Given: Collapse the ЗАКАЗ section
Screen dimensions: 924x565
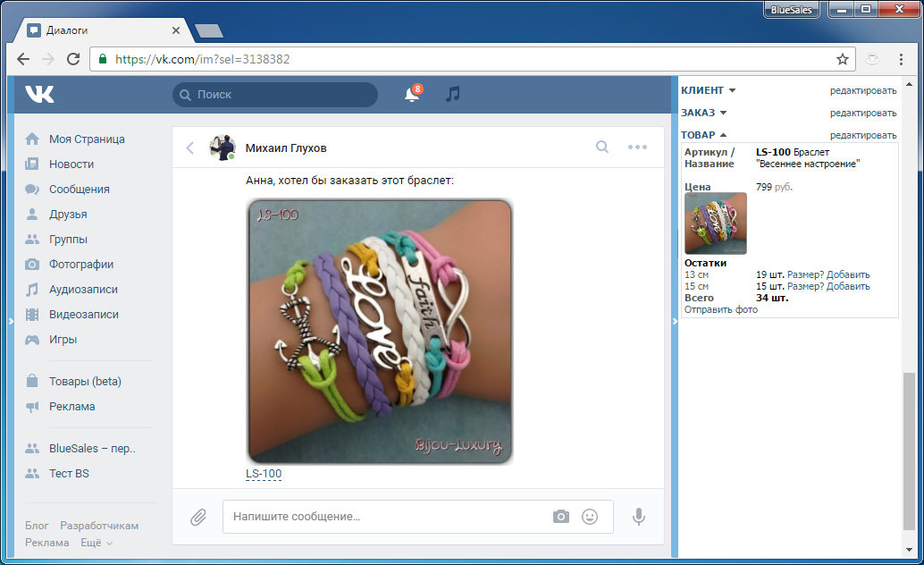Looking at the screenshot, I should (703, 113).
